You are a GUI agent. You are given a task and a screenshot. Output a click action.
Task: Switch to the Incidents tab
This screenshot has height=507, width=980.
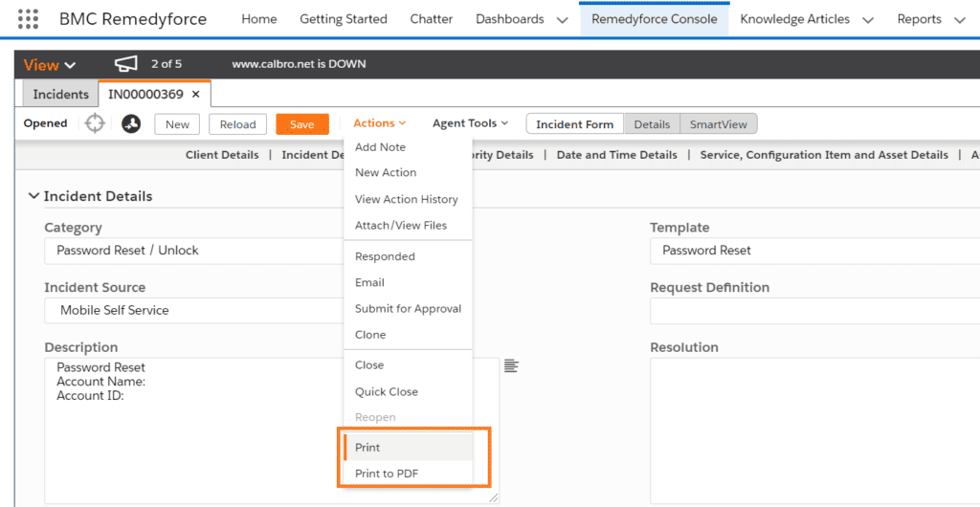[60, 95]
